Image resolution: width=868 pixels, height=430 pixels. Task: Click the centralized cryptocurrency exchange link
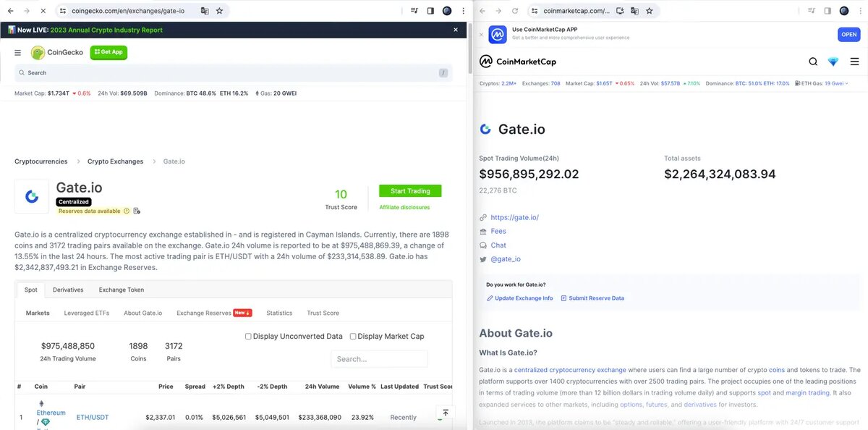(570, 370)
